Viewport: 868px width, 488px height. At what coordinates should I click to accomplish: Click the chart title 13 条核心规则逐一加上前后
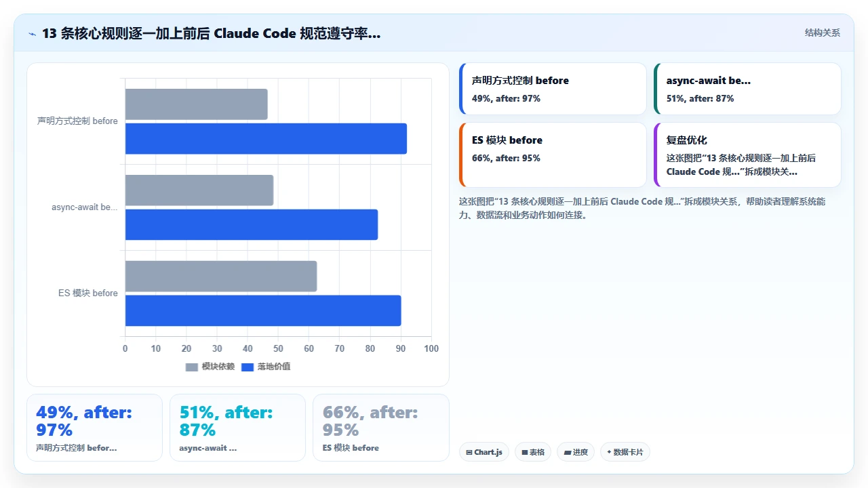[212, 33]
